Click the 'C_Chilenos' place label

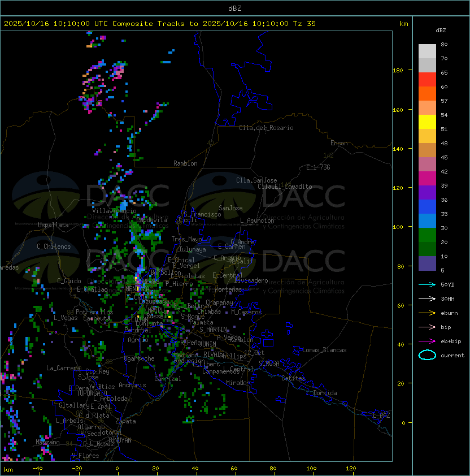tap(54, 246)
